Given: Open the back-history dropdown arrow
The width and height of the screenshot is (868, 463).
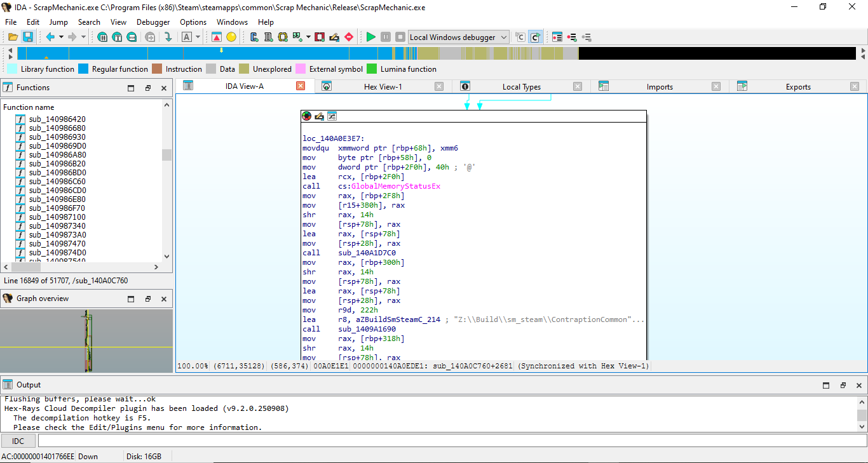Looking at the screenshot, I should [61, 37].
